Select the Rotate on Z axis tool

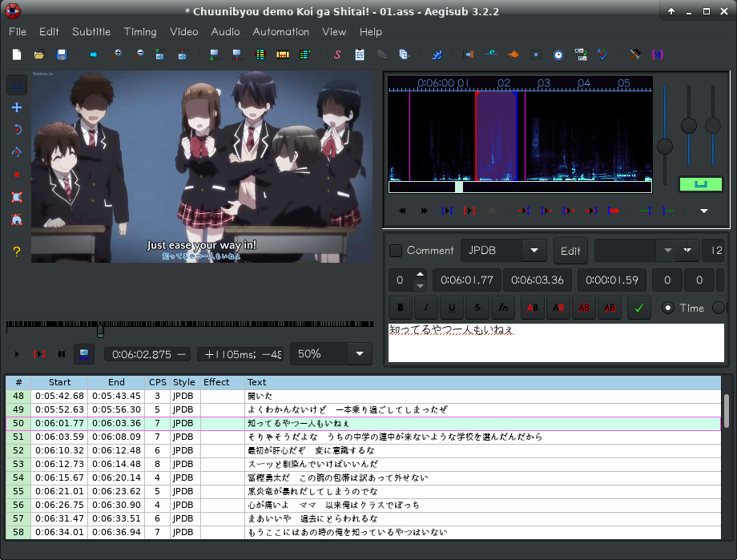[17, 130]
